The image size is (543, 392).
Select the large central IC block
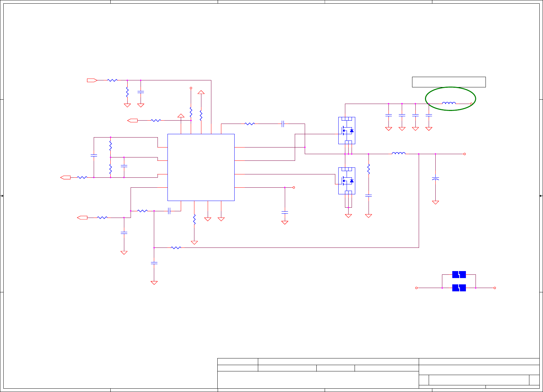tap(201, 167)
